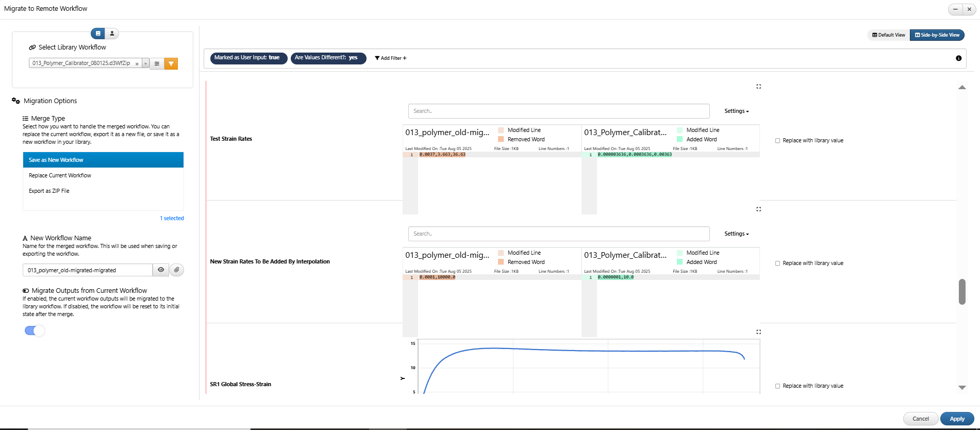Viewport: 980px width, 430px height.
Task: Open workflow list options icon
Action: 157,64
